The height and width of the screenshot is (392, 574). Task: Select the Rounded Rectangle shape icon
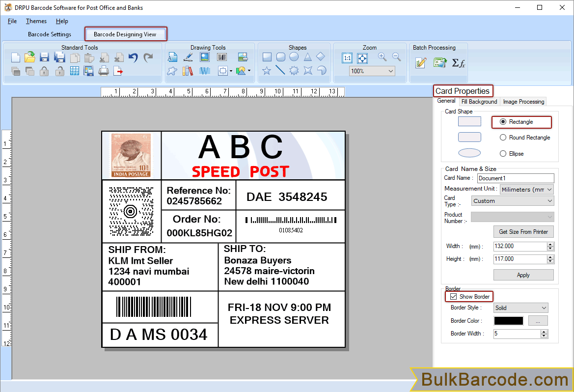[x=281, y=57]
